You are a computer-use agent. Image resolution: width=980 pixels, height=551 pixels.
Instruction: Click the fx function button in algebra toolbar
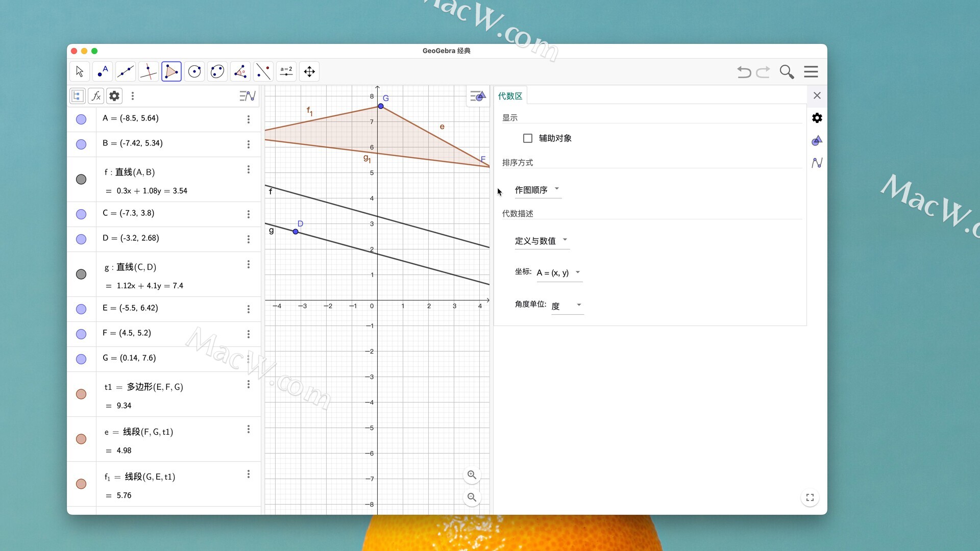(96, 96)
